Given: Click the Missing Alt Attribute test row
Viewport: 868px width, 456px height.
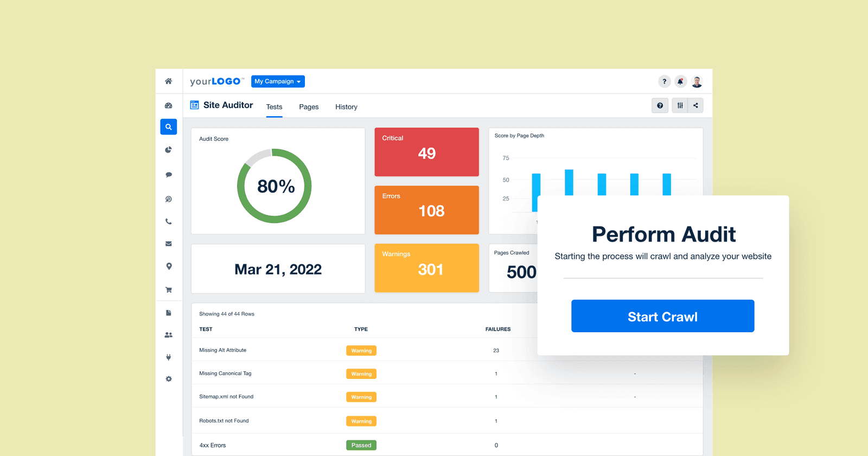Looking at the screenshot, I should tap(223, 350).
